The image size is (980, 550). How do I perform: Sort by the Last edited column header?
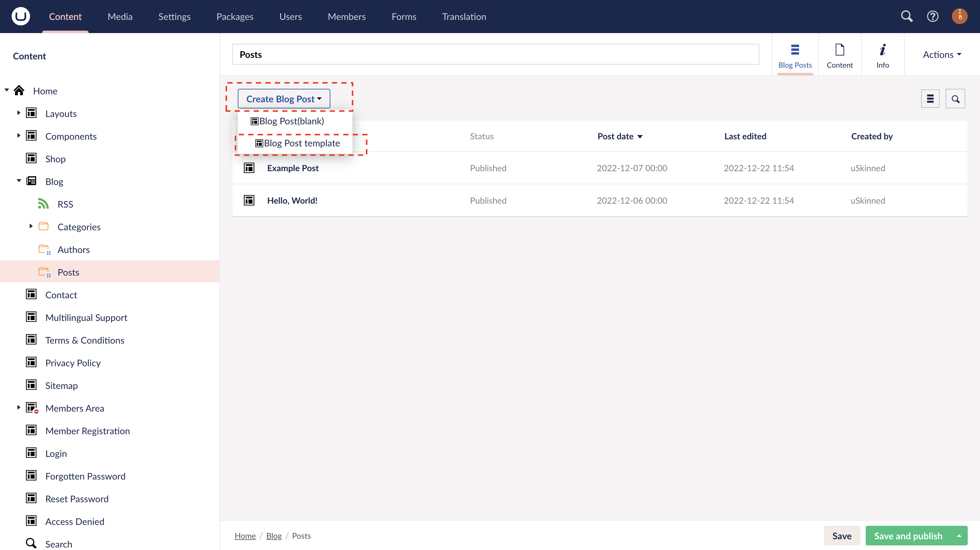pyautogui.click(x=745, y=137)
